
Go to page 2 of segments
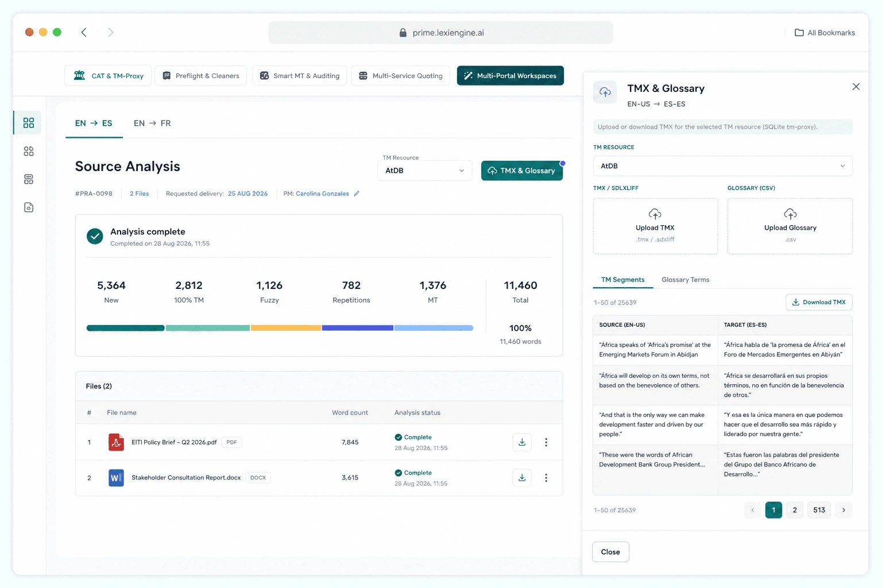[x=795, y=510]
